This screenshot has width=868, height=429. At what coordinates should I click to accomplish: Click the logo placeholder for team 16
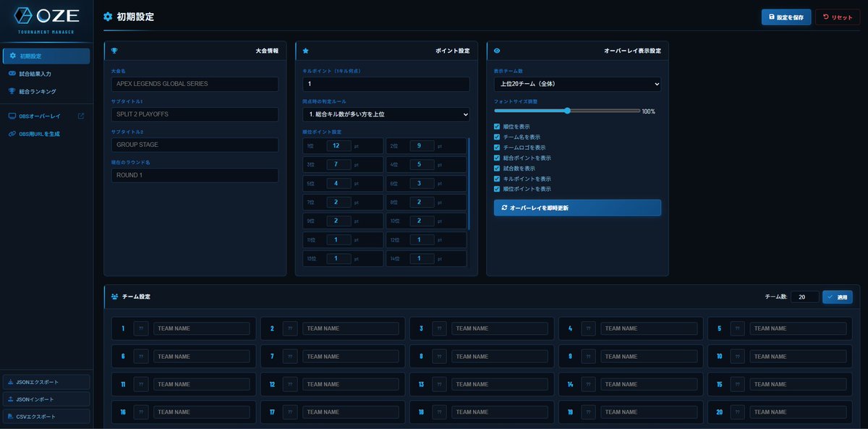point(141,412)
